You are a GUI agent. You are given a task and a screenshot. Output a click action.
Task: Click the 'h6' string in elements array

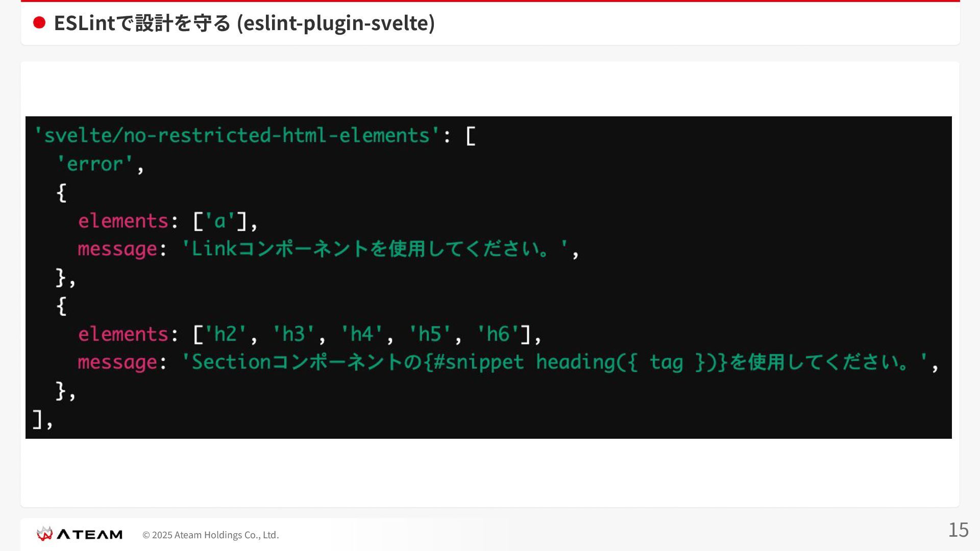pos(498,334)
